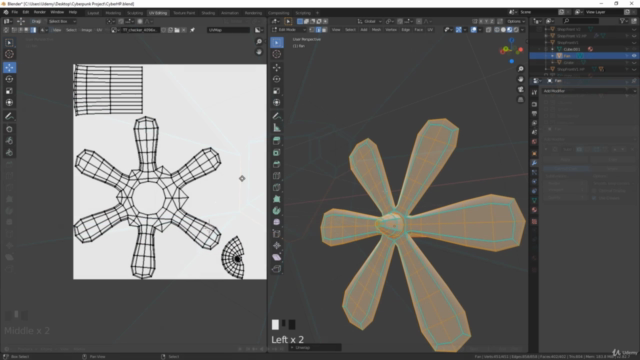Image resolution: width=640 pixels, height=360 pixels.
Task: Pick the Annotate tool in UV editor toolbar
Action: point(9,116)
